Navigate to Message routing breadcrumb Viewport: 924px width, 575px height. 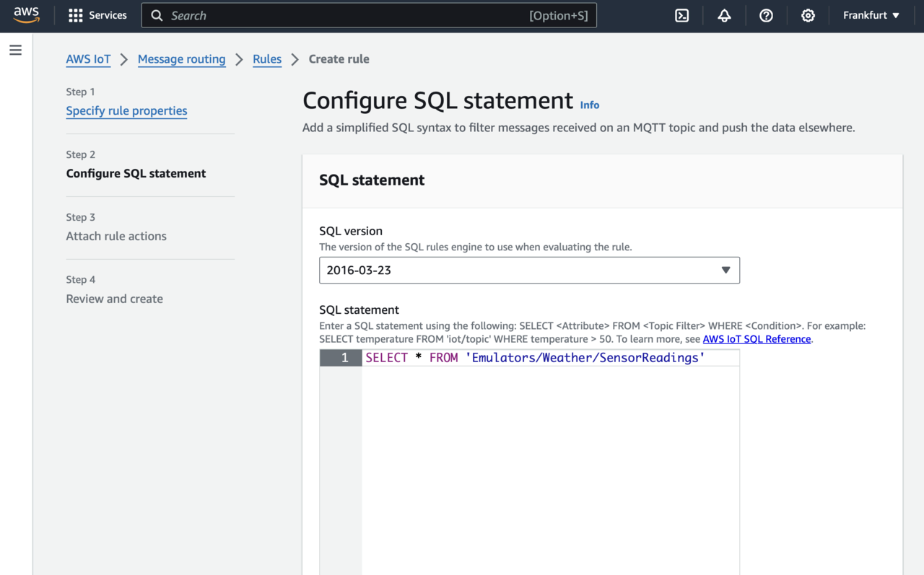pos(181,59)
